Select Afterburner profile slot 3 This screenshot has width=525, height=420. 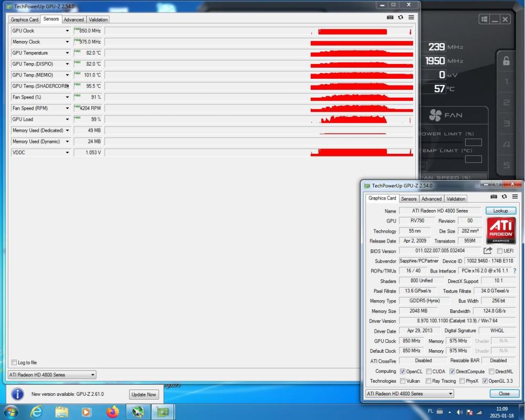pos(507,123)
